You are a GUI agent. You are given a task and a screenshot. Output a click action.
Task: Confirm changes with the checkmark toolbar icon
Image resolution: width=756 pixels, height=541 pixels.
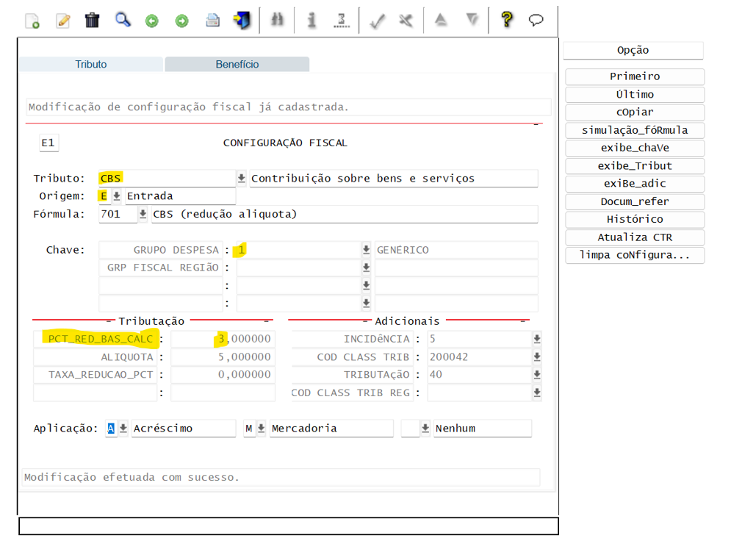(377, 20)
